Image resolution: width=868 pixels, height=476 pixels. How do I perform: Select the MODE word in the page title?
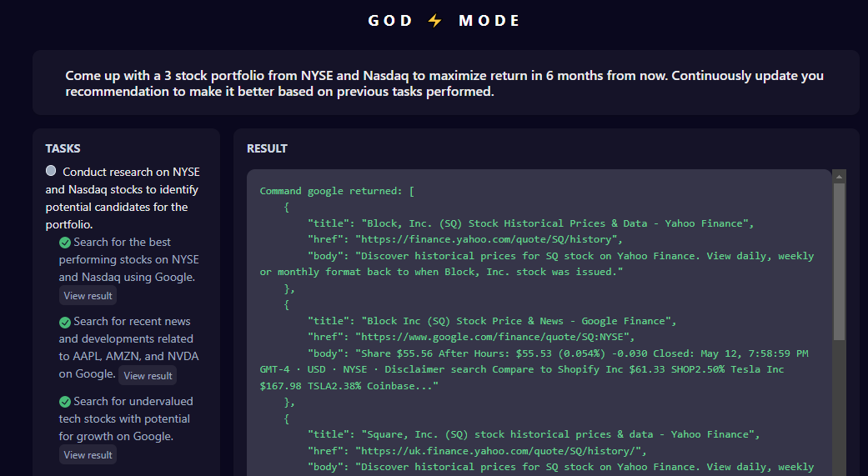tap(489, 21)
